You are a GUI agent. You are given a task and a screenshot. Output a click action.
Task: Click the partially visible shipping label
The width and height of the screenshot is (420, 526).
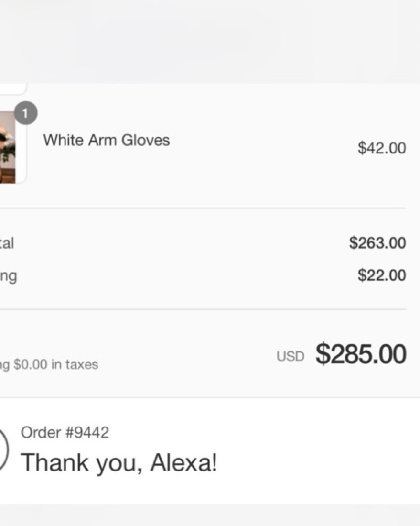9,276
